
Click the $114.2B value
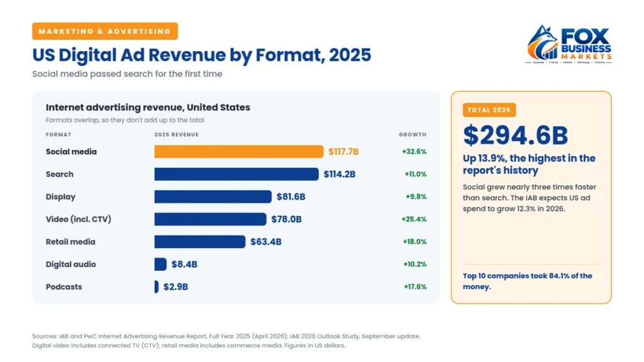339,175
